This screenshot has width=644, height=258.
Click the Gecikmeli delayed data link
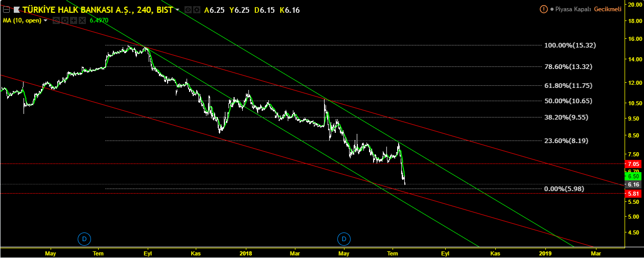(607, 9)
